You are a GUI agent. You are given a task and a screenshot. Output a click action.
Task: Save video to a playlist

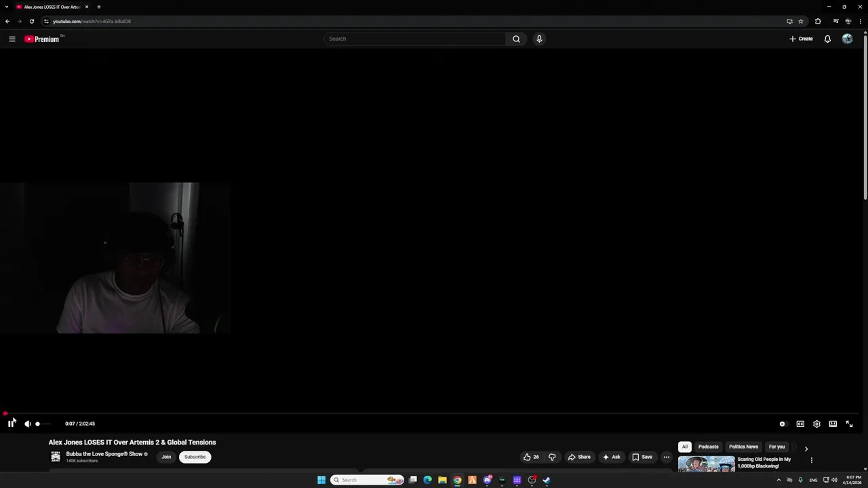tap(642, 457)
